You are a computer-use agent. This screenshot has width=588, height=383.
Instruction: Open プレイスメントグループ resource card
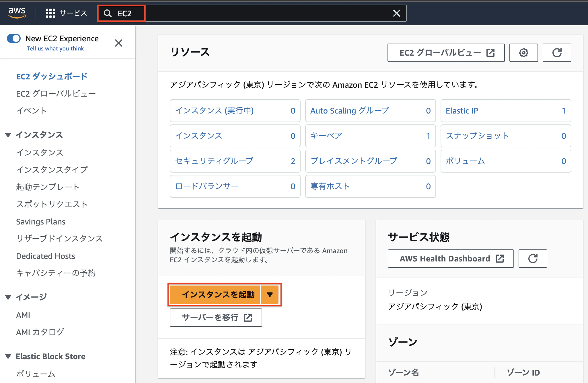point(371,161)
